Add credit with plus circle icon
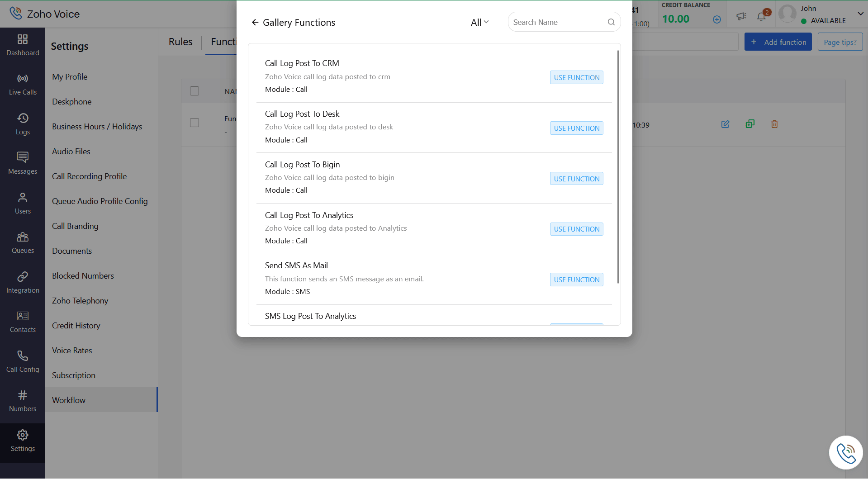 [717, 19]
